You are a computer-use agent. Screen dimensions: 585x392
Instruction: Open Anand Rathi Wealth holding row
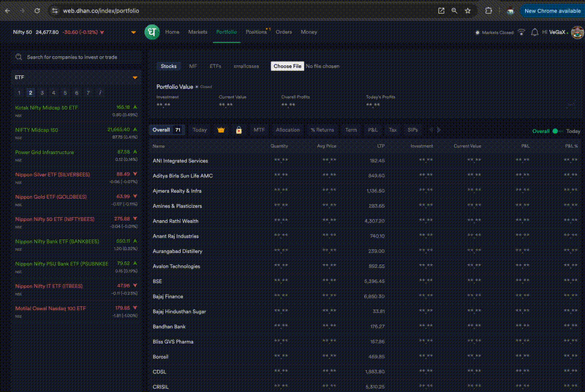click(366, 221)
